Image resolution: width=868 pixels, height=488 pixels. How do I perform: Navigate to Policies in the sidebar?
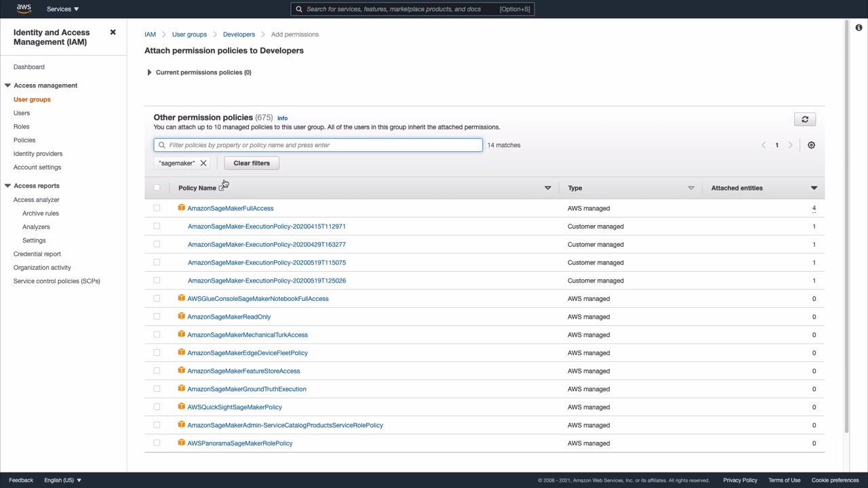24,140
